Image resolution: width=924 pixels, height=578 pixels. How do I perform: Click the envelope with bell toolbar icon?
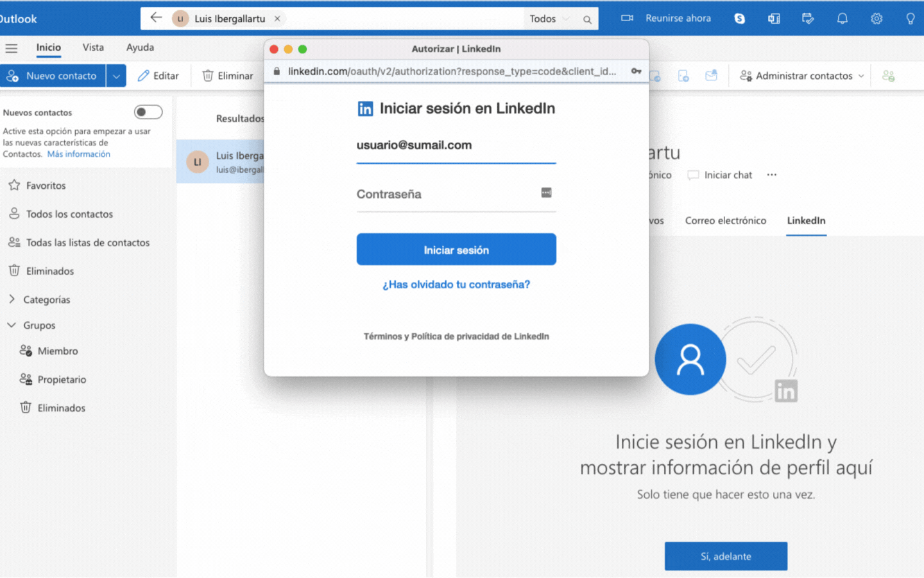tap(711, 76)
